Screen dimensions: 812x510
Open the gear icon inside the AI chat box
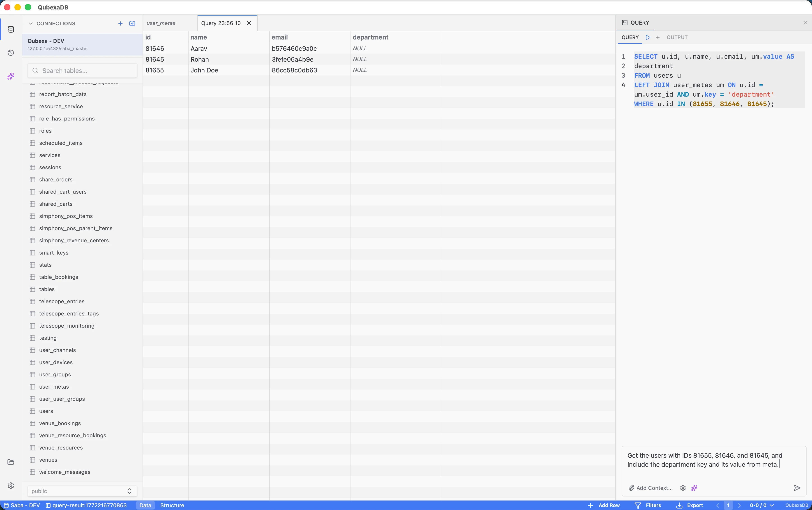[x=683, y=488]
